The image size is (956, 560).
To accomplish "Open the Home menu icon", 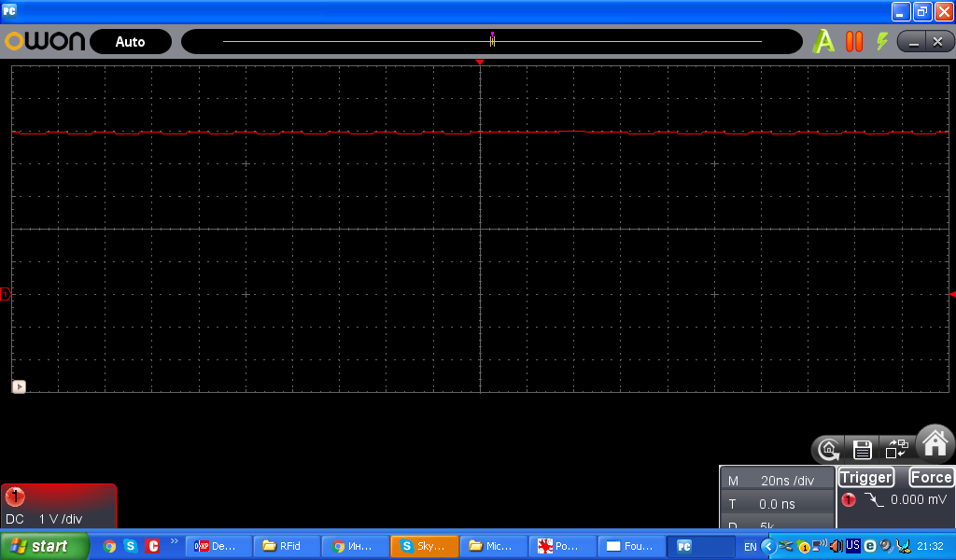I will pyautogui.click(x=935, y=443).
